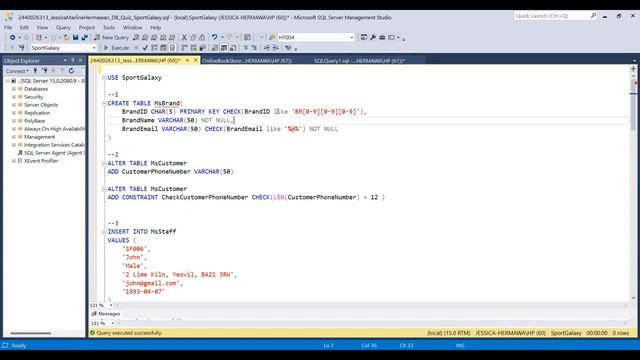Toggle auto-hide pin on Object Explorer

pyautogui.click(x=73, y=60)
